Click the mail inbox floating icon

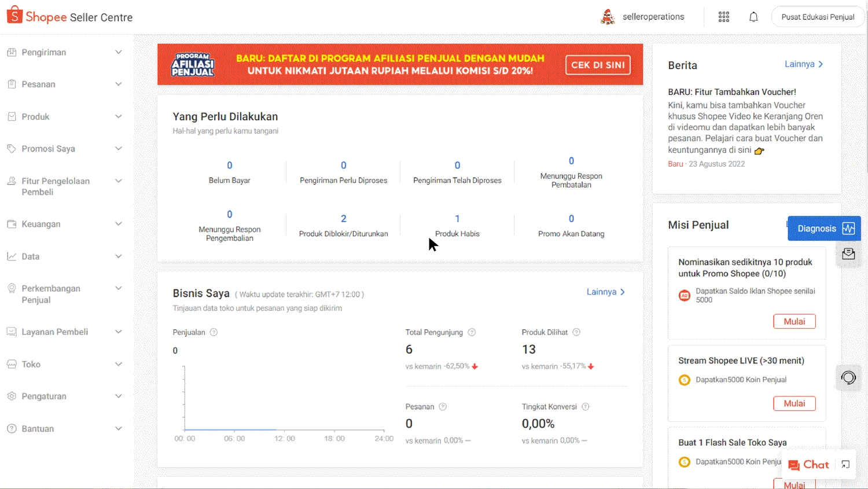848,254
